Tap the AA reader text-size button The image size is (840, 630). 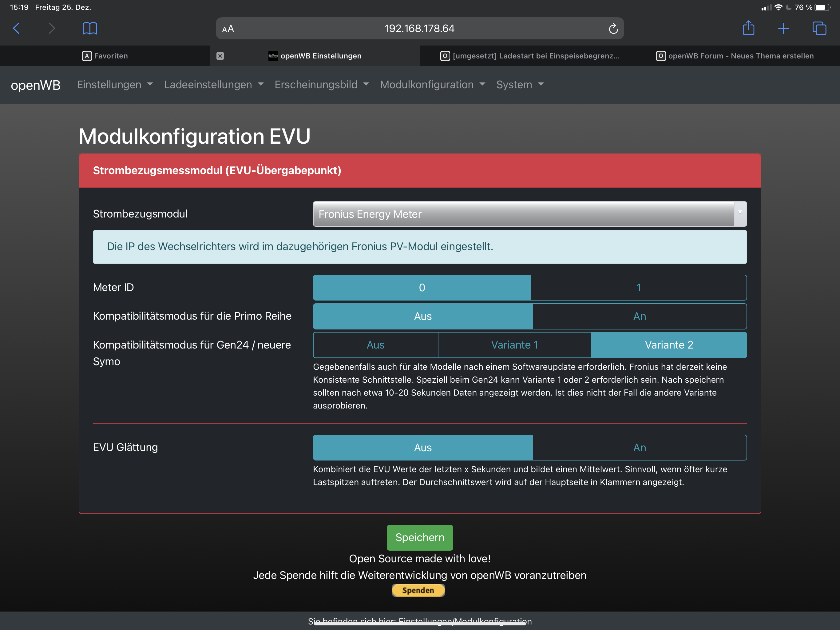[x=228, y=29]
